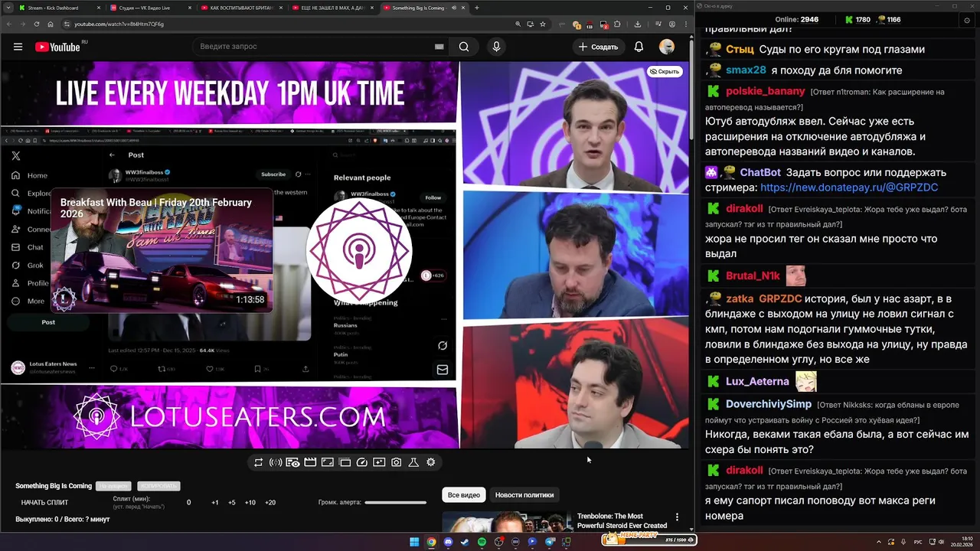This screenshot has width=980, height=551.
Task: Add +5 minutes to split
Action: point(232,503)
